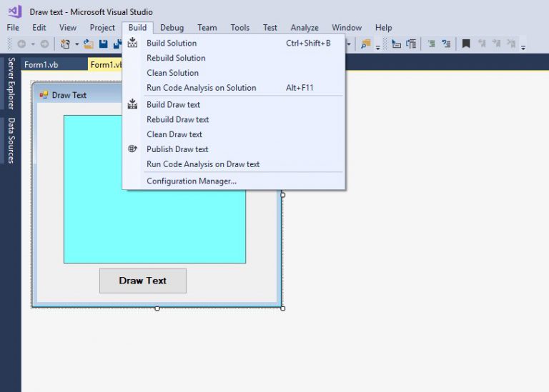Choose Build Solution

pyautogui.click(x=234, y=43)
